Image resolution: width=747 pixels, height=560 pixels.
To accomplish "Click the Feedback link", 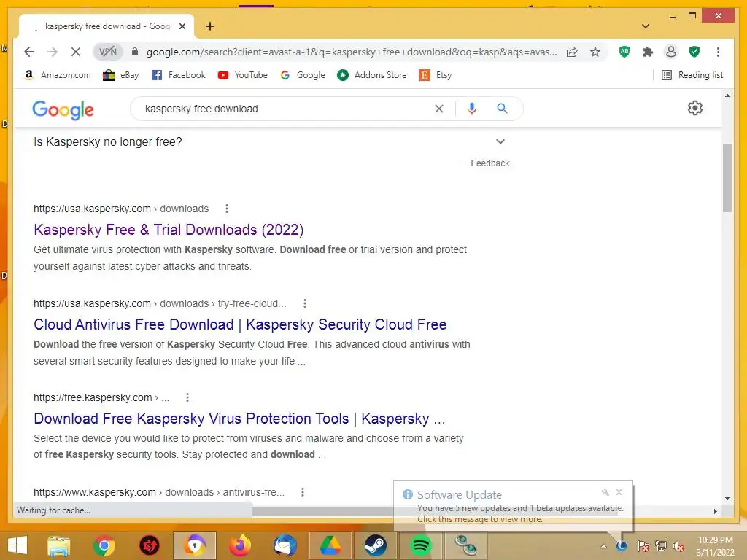I will 489,163.
